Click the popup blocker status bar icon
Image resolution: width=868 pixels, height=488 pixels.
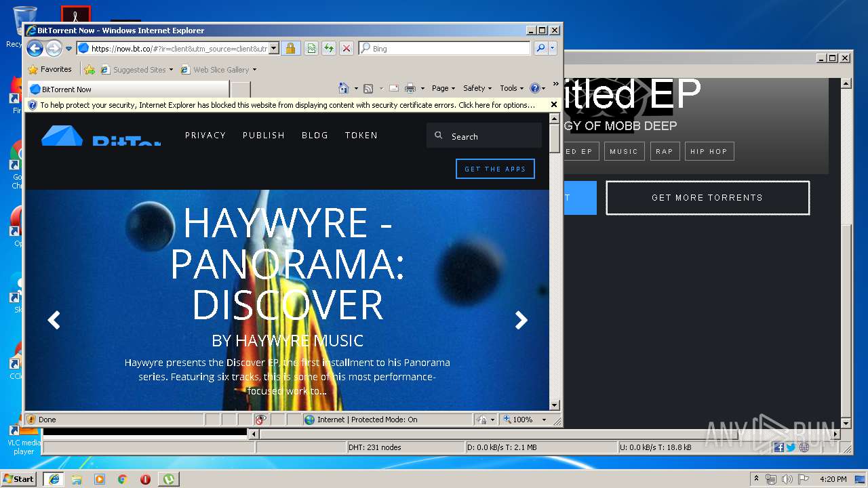261,420
